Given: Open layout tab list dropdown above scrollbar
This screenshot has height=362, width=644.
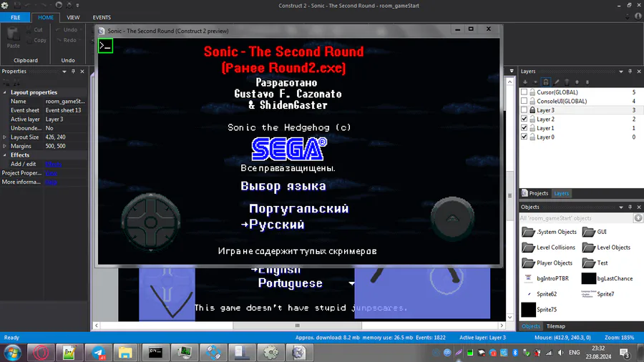Looking at the screenshot, I should tap(512, 72).
